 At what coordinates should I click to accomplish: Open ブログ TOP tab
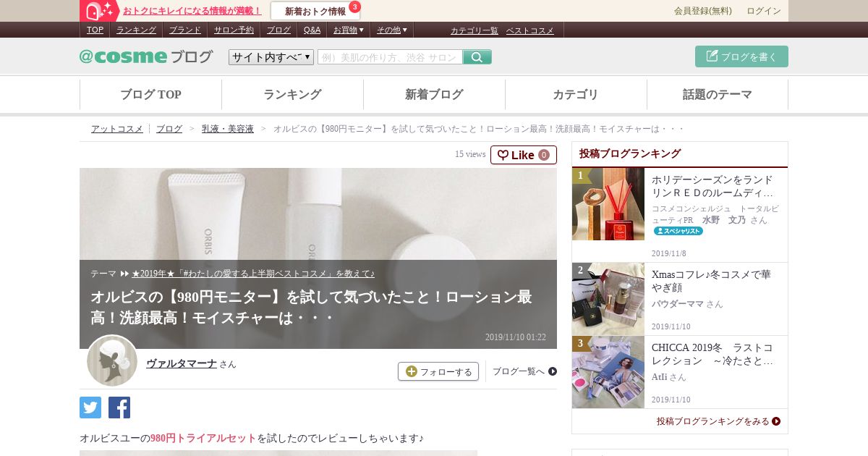pos(150,95)
